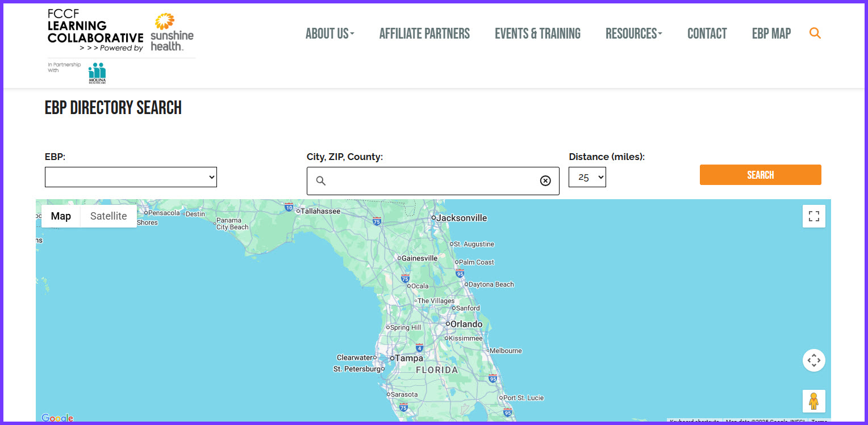Click Melbourne label on the map

[506, 351]
